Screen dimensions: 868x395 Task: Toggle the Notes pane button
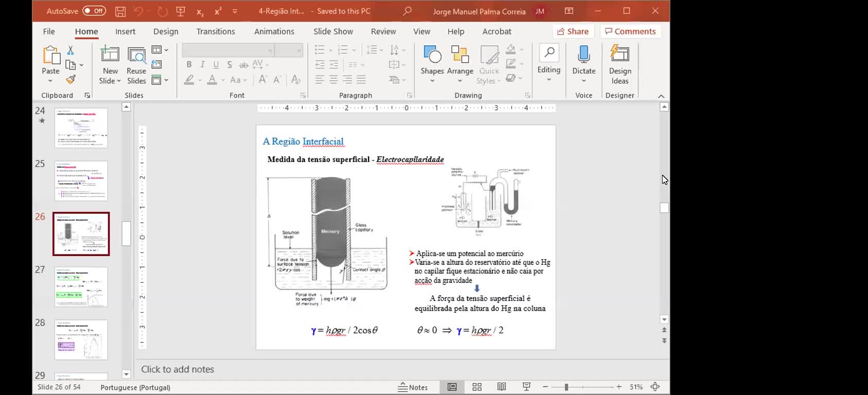tap(413, 387)
